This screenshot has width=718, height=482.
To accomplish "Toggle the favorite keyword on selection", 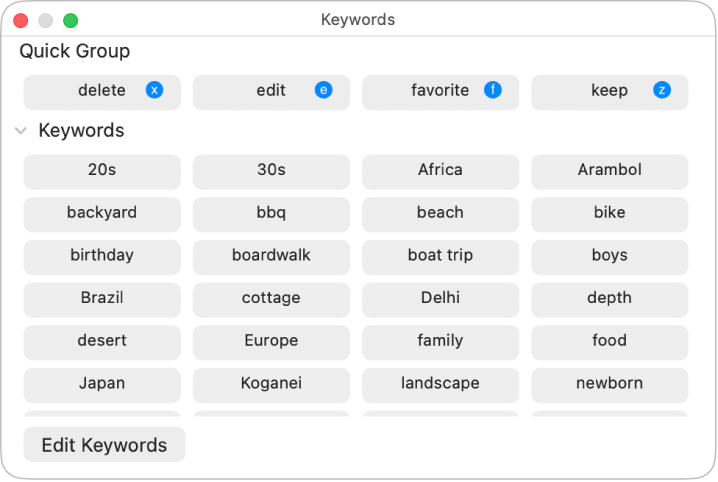I will tap(439, 91).
